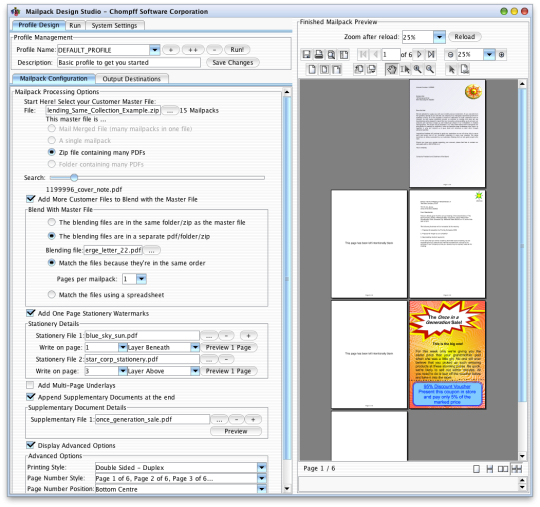Viewport: 540px width, 507px height.
Task: Open the Output Destinations tab
Action: pos(132,79)
